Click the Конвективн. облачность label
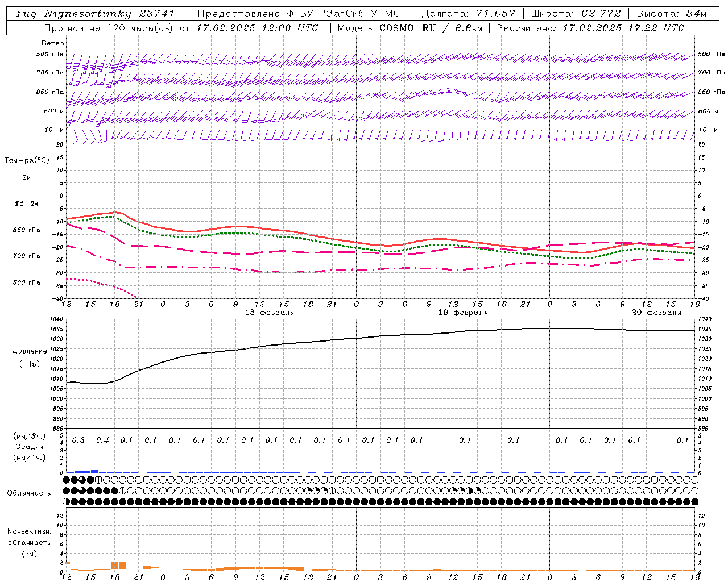728x582 pixels. 29,537
